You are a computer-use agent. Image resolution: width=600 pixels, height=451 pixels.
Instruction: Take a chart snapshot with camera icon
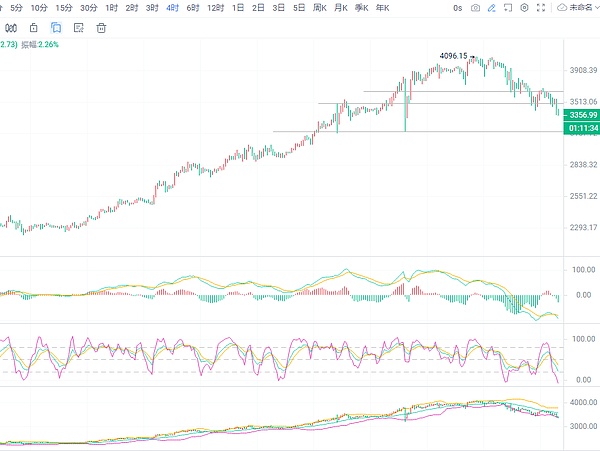[x=475, y=8]
